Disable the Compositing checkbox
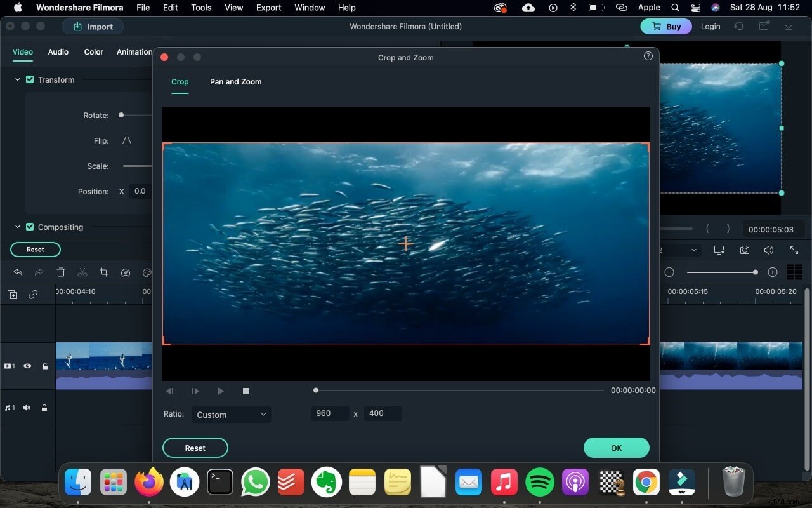 (30, 227)
